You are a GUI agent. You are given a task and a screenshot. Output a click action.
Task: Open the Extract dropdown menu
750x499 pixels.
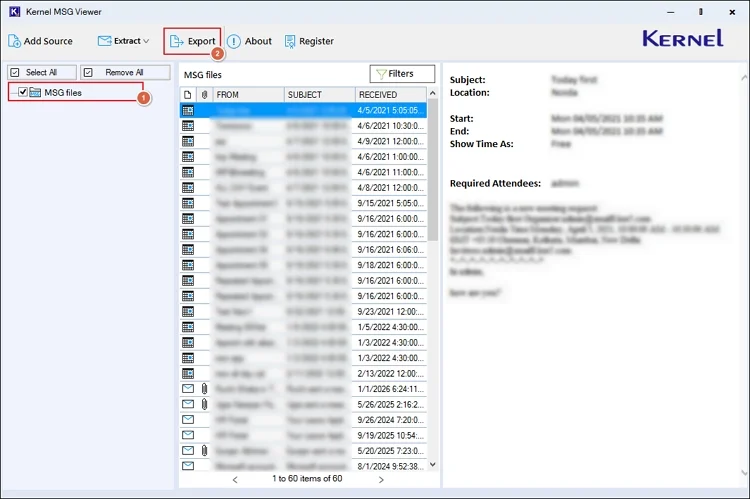(124, 41)
